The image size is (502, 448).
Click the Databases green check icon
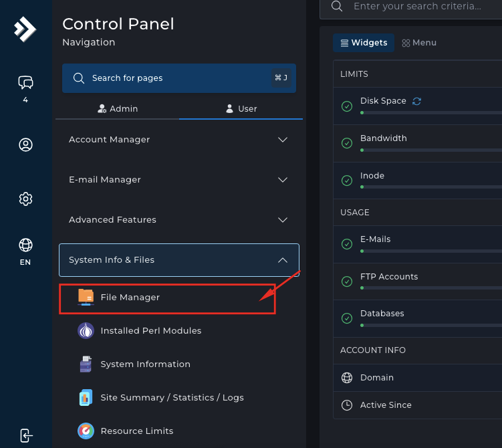(x=347, y=318)
